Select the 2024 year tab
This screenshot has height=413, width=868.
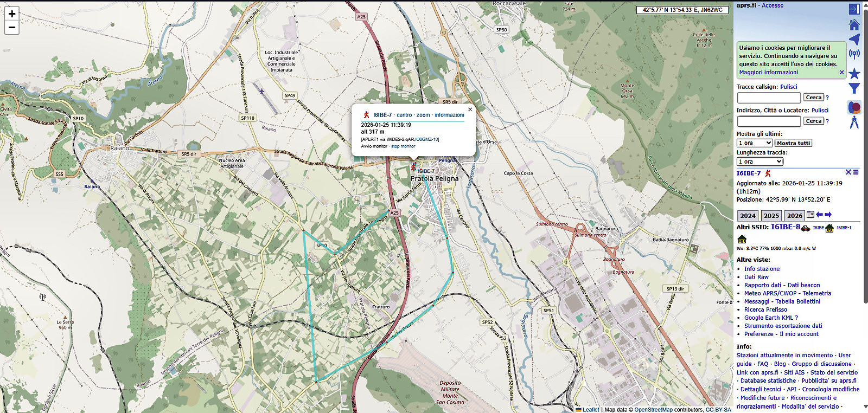click(748, 216)
